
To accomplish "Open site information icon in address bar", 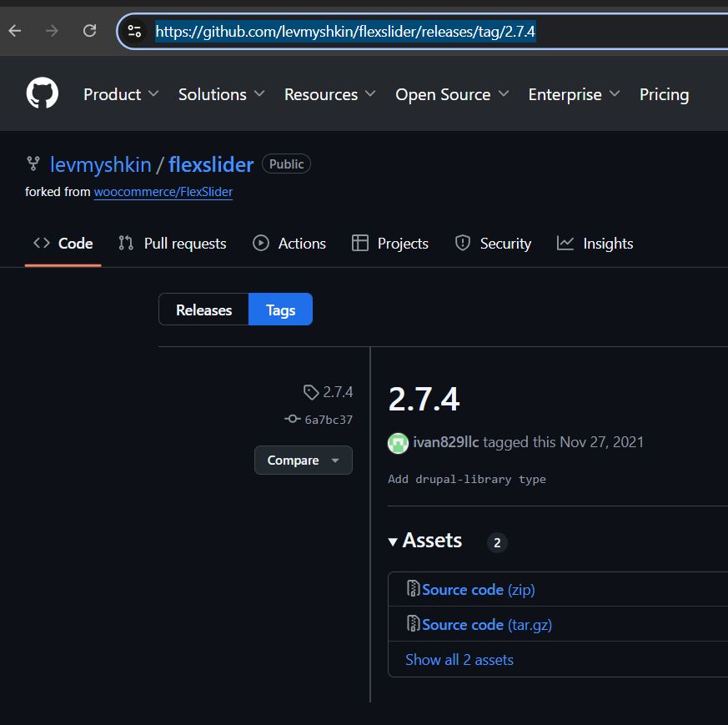I will point(134,31).
